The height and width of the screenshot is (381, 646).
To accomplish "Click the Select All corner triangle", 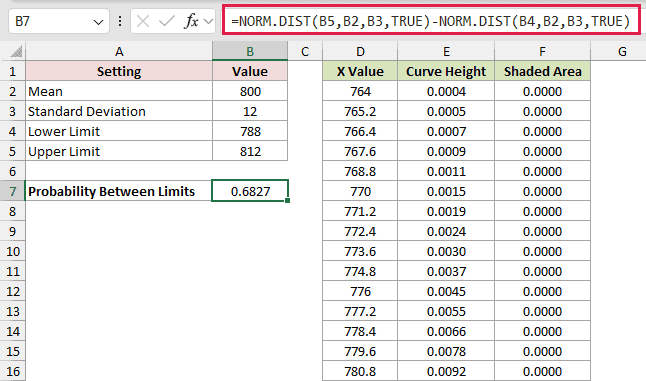I will (x=16, y=52).
